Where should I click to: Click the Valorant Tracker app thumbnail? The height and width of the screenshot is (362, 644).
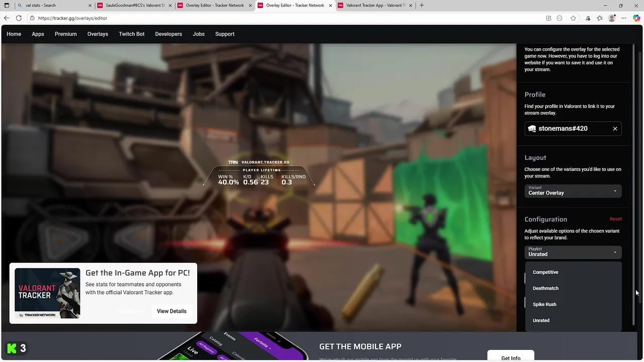point(47,293)
